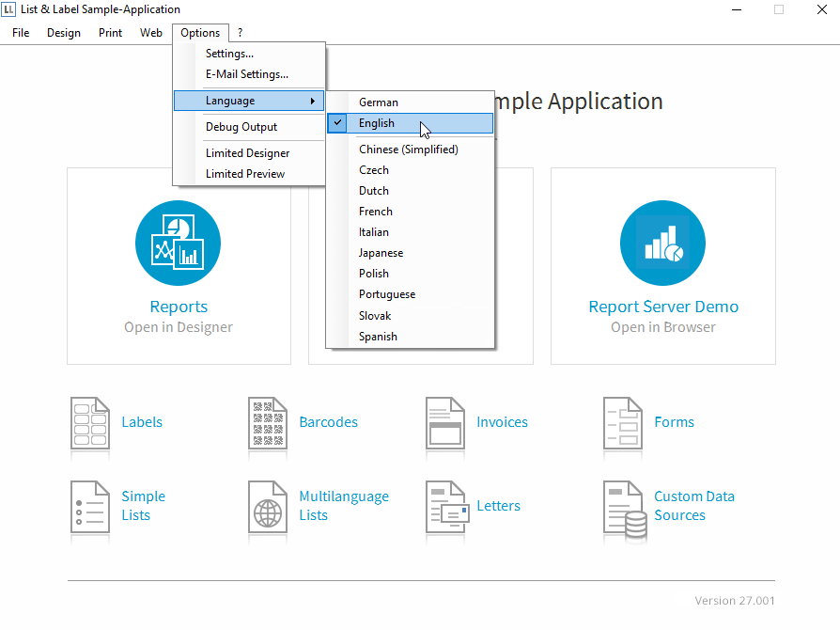Open the ? help menu
The image size is (840, 630).
coord(240,33)
